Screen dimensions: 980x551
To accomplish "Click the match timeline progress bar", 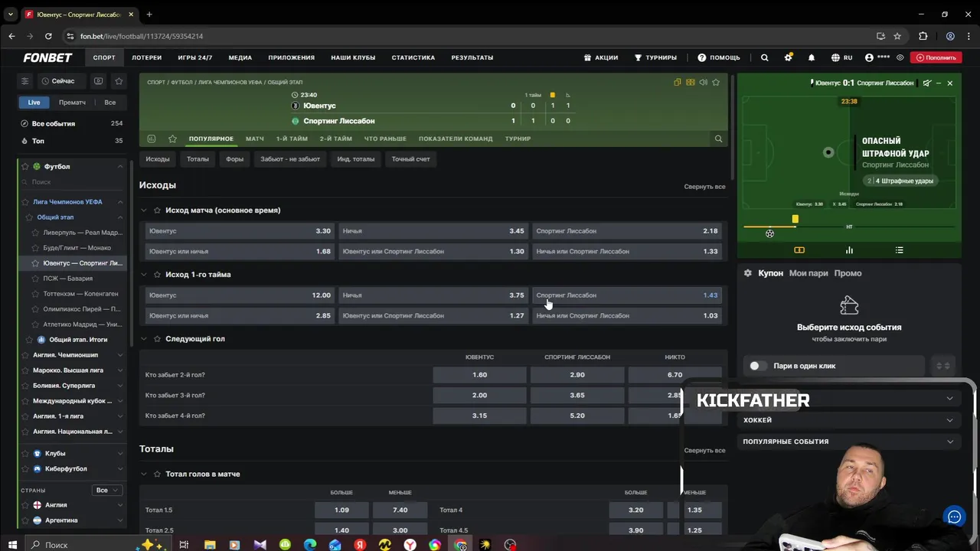I will [849, 227].
